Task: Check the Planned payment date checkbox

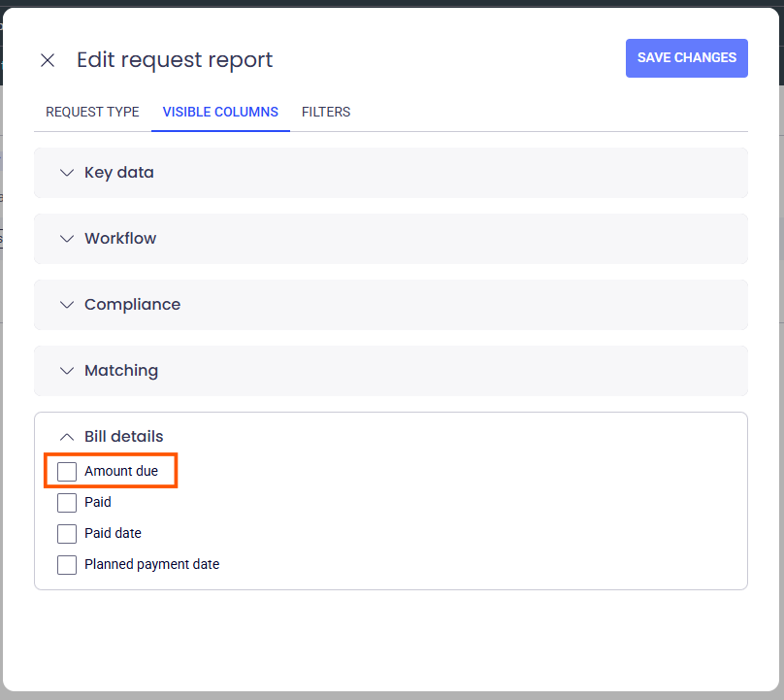Action: tap(67, 564)
